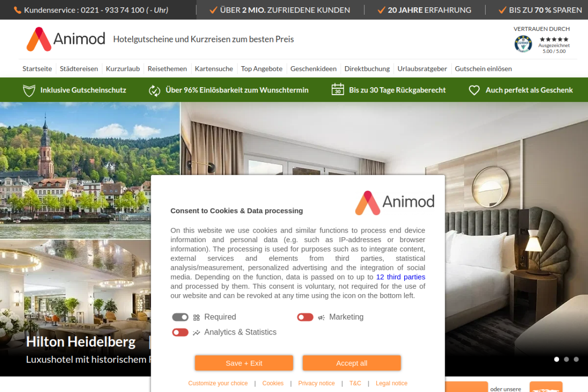The height and width of the screenshot is (392, 588).
Task: Click the Einlösbarkeit refresh-check icon
Action: 154,90
